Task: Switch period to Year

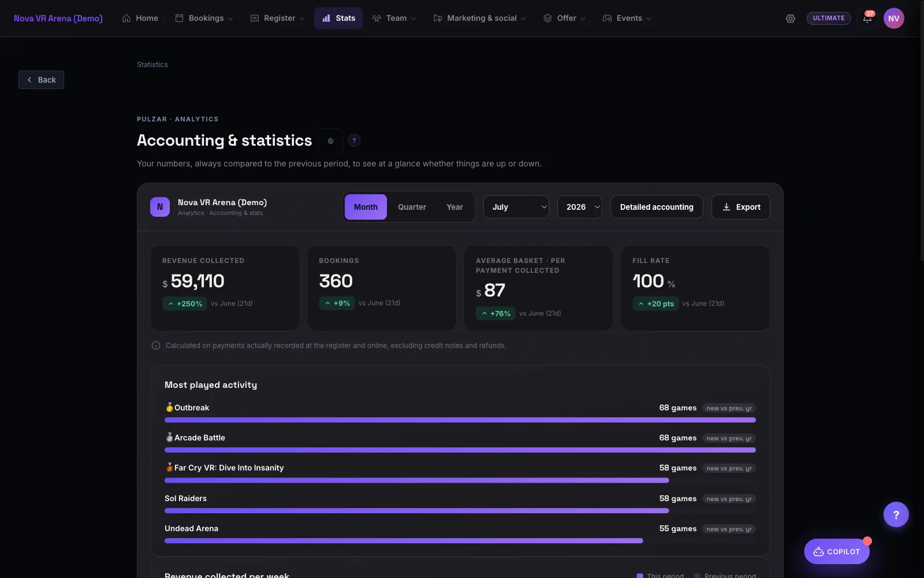Action: pyautogui.click(x=454, y=207)
